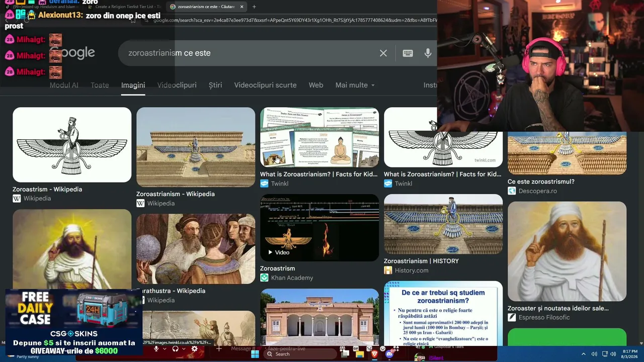The image size is (644, 362).
Task: Open Discord from the taskbar
Action: click(x=389, y=354)
